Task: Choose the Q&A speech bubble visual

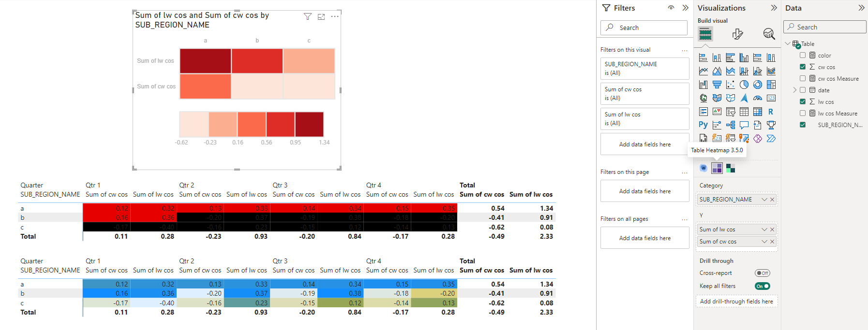Action: (x=744, y=125)
